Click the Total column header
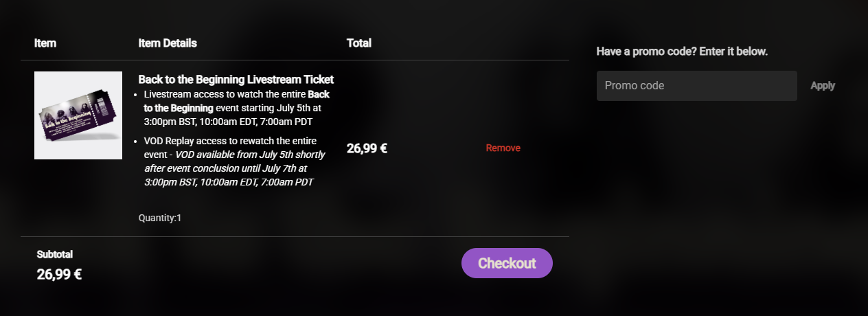Screen dimensions: 868x316 tap(359, 43)
